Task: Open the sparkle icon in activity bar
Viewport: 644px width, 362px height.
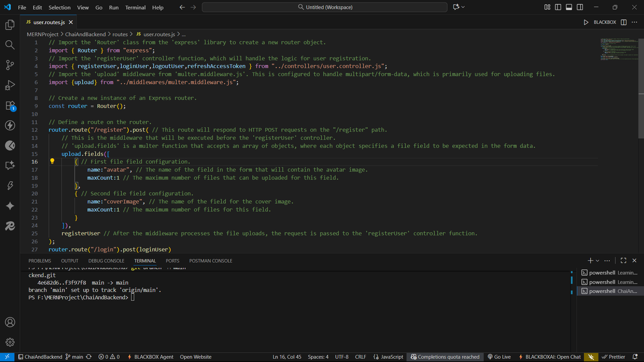Action: click(x=9, y=206)
